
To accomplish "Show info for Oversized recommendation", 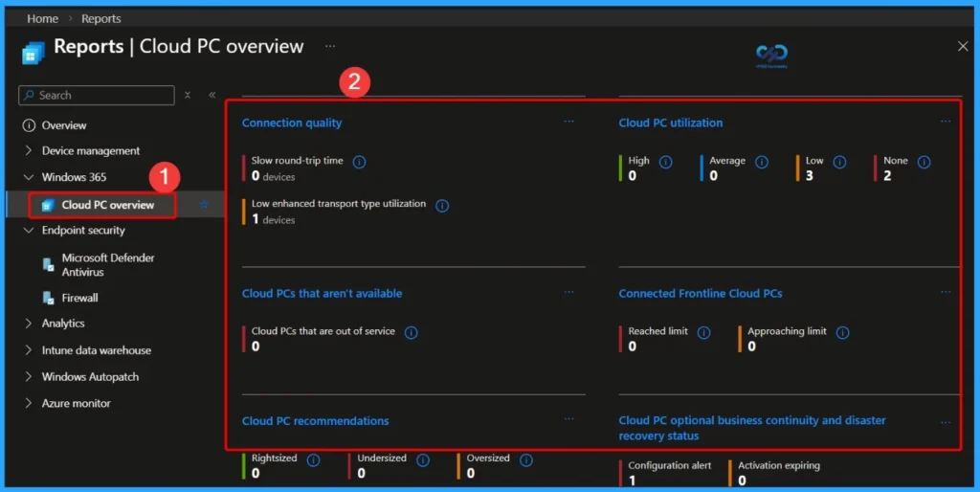I will 526,460.
